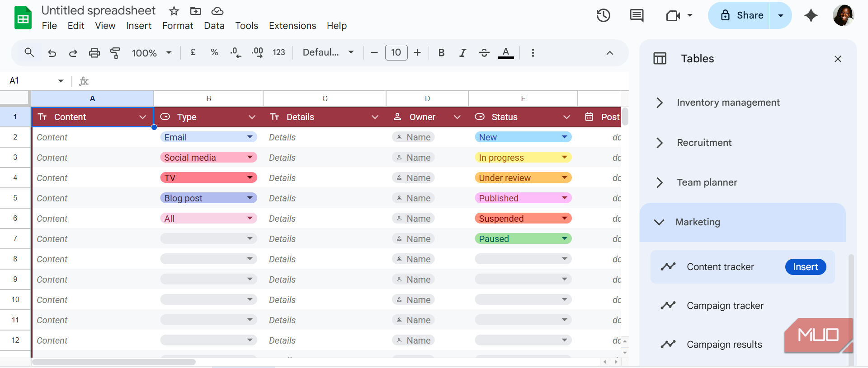
Task: Open the Gemini assistant
Action: [811, 15]
